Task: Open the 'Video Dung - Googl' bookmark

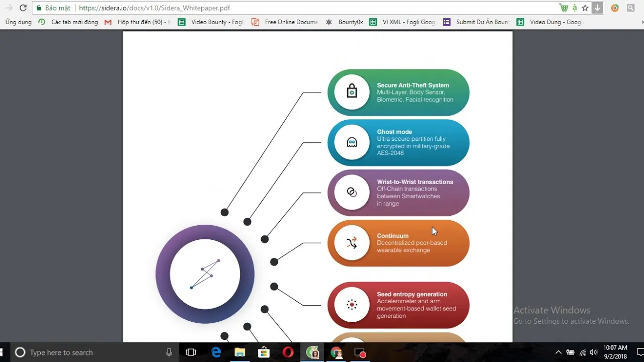Action: [x=549, y=22]
